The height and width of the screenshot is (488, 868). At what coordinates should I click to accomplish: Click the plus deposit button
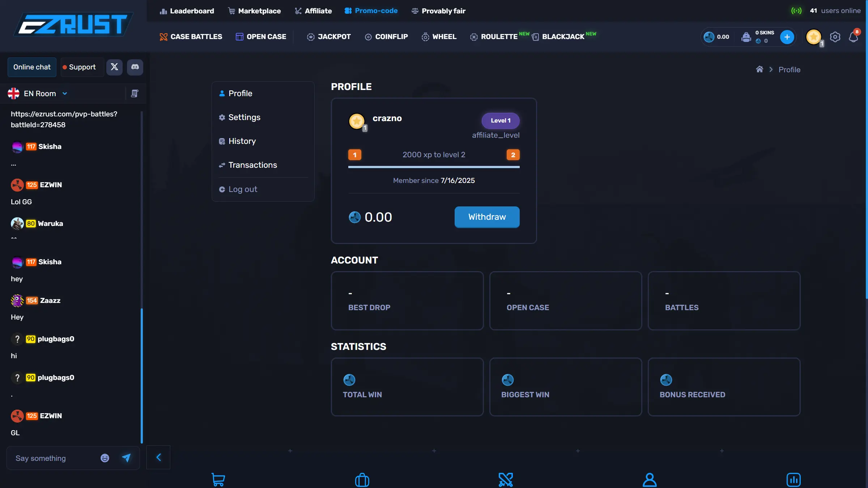coord(787,37)
